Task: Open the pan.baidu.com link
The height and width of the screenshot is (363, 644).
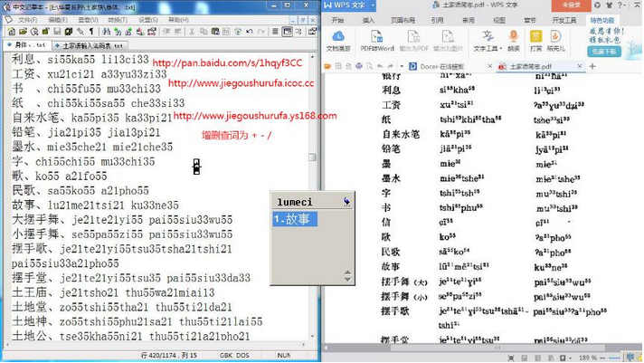Action: pos(227,62)
